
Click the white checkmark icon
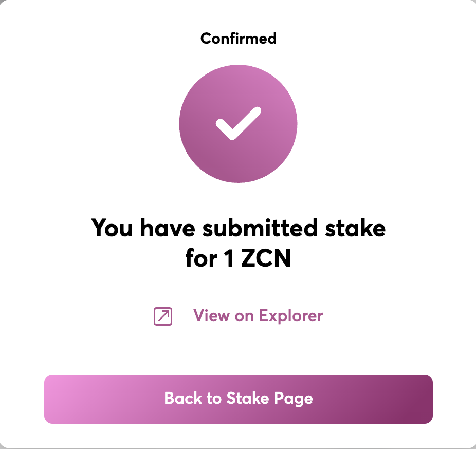pos(239,123)
